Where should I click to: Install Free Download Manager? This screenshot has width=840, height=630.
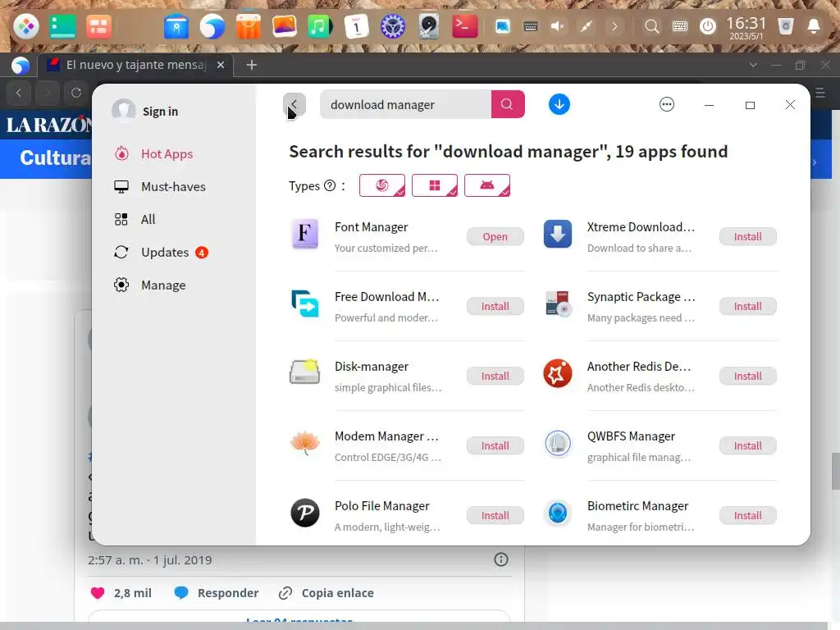[495, 307]
